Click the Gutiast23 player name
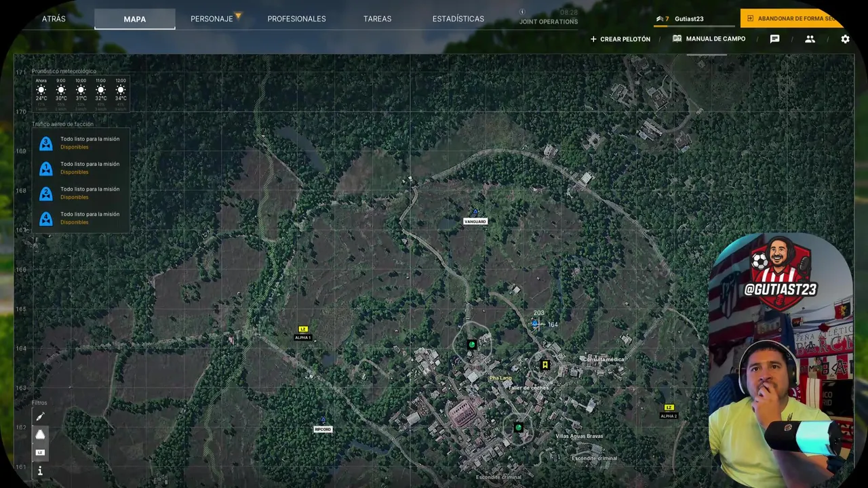This screenshot has width=868, height=488. tap(689, 19)
